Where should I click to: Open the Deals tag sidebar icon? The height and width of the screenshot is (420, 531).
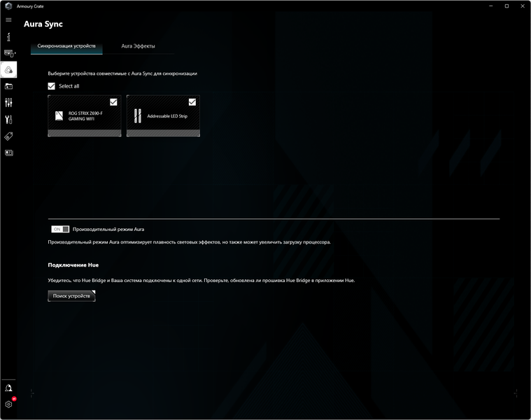point(8,136)
